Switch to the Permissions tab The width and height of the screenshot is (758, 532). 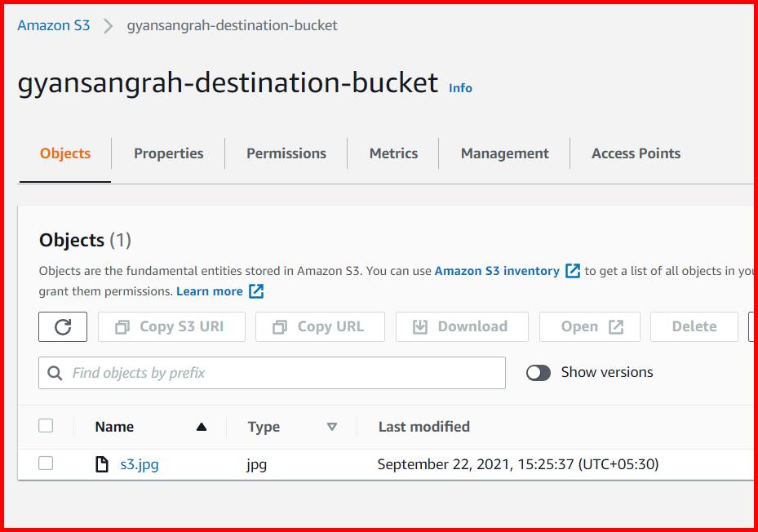click(286, 153)
